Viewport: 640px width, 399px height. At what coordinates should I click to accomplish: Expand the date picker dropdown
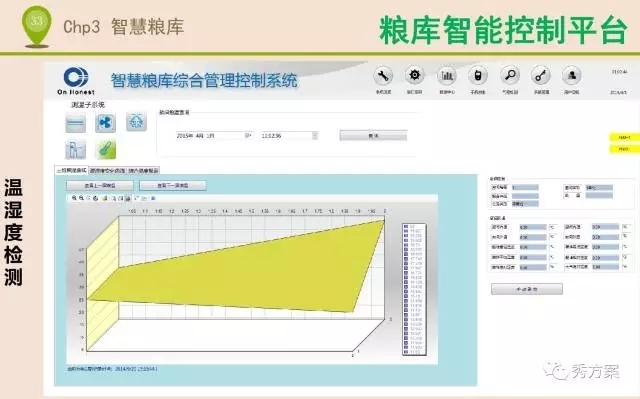pos(248,135)
